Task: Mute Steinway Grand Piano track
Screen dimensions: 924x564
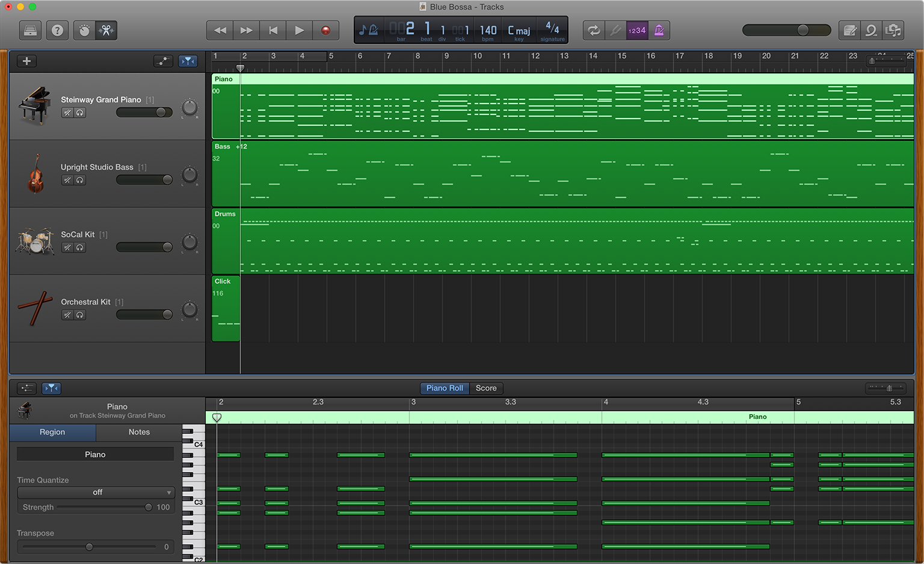Action: click(67, 113)
